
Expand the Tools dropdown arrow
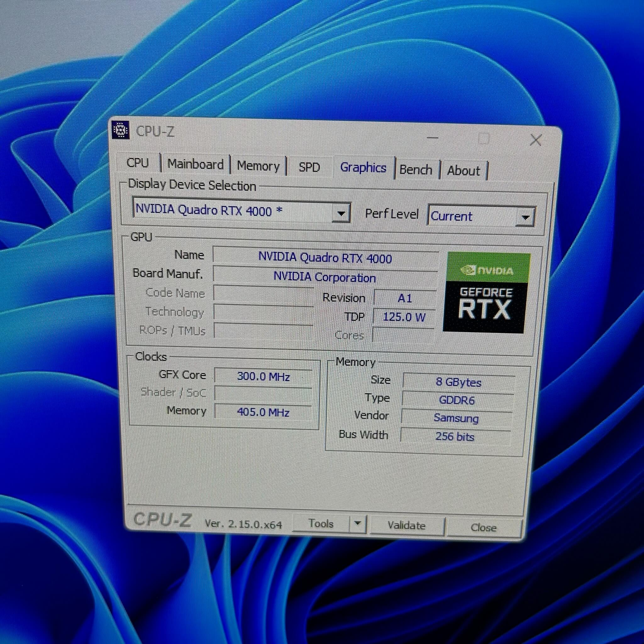pyautogui.click(x=358, y=523)
